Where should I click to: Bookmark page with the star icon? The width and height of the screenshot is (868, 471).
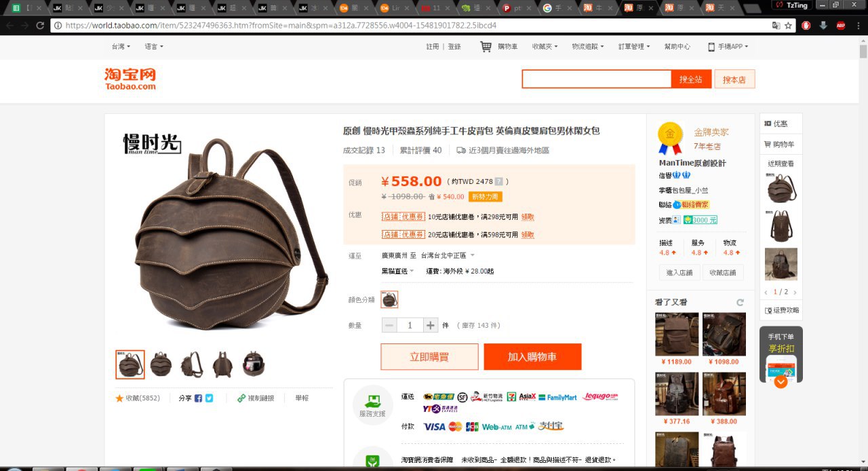pyautogui.click(x=788, y=26)
